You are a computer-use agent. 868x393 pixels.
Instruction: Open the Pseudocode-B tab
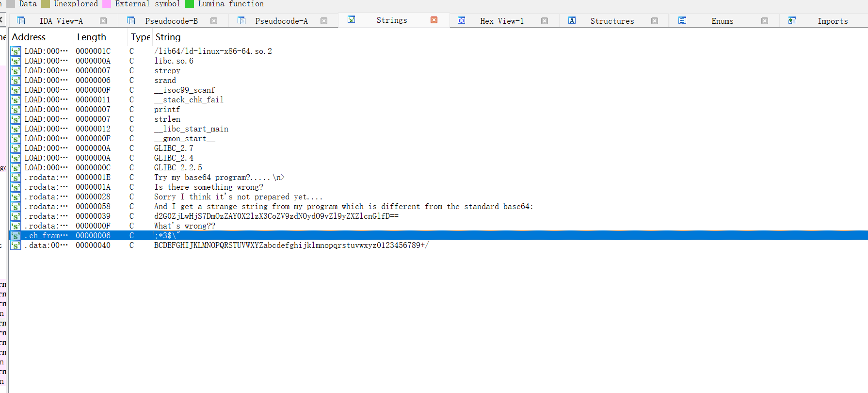[172, 21]
